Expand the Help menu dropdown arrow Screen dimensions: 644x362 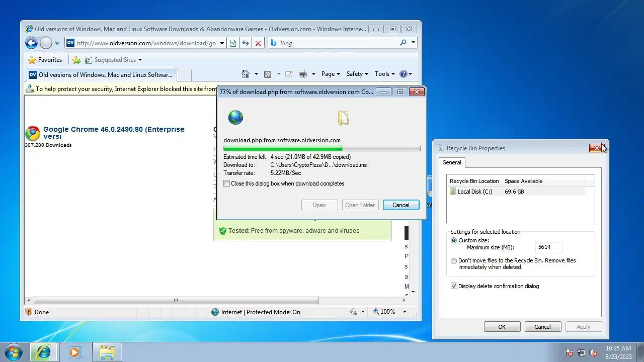(411, 74)
